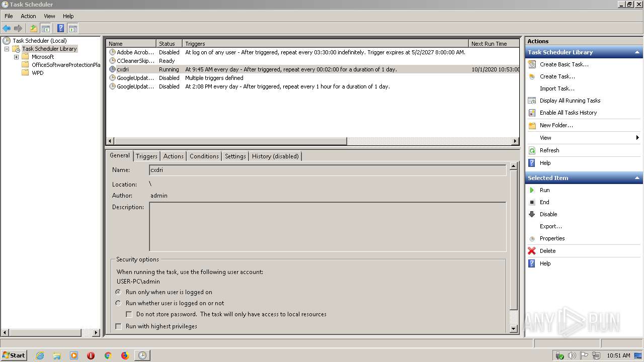Enable Run with highest privileges checkbox

pyautogui.click(x=119, y=326)
